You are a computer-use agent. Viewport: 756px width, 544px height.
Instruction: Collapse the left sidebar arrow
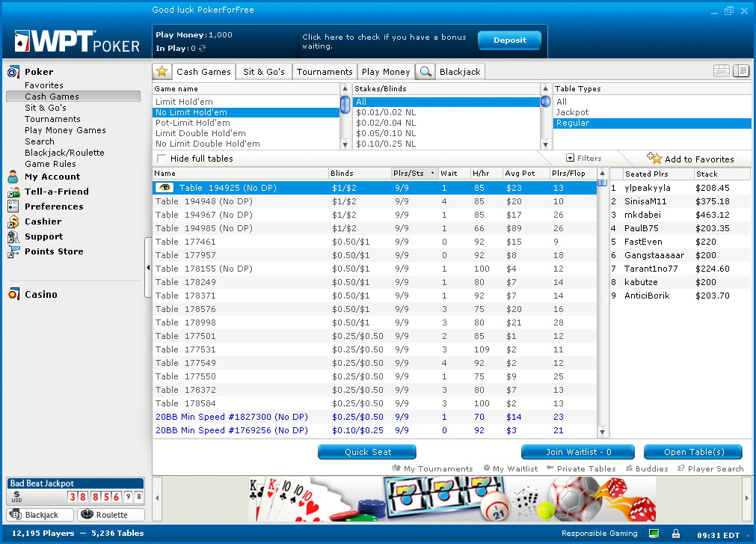tap(148, 268)
